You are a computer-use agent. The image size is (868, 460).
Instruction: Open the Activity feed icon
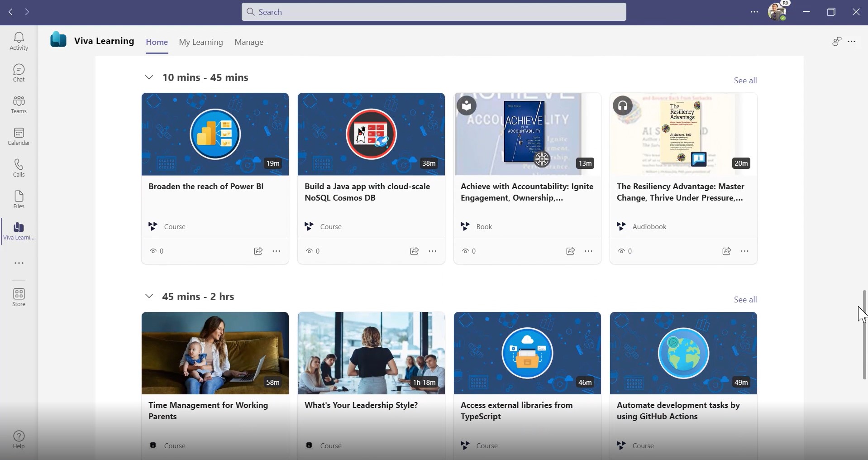click(19, 41)
